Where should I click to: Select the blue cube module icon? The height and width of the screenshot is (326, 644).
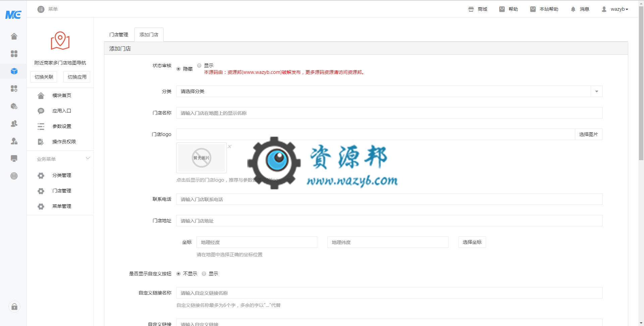tap(14, 71)
